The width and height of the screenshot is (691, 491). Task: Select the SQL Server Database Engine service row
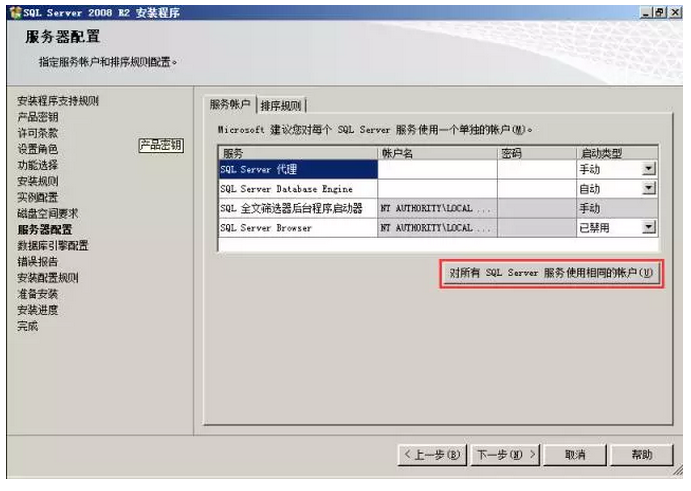pos(298,189)
